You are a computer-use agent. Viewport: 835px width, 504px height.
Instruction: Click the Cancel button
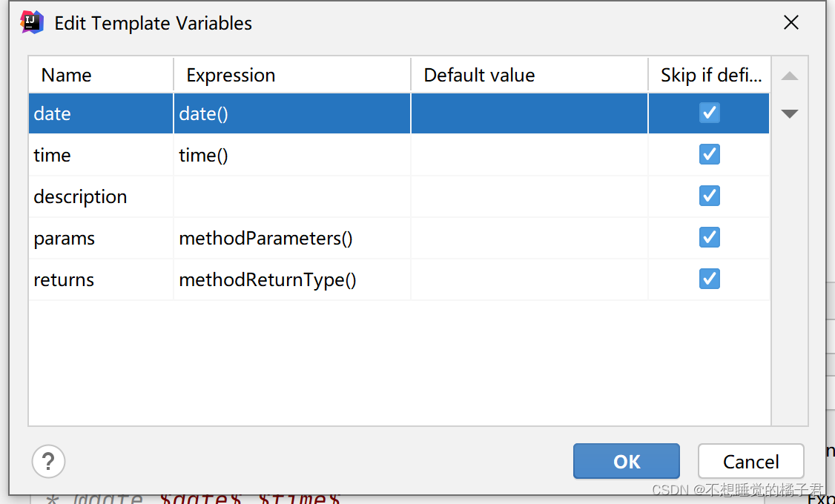coord(751,462)
